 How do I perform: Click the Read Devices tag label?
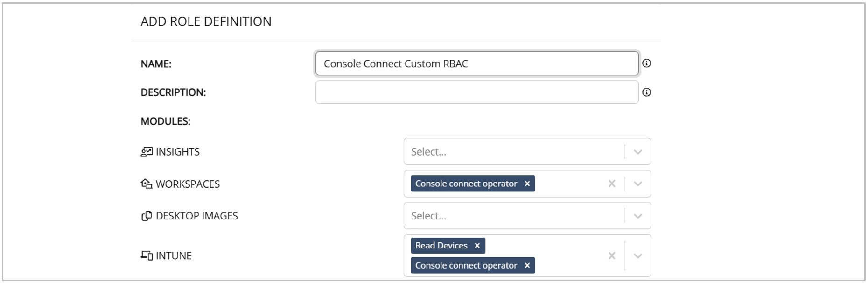pos(441,246)
